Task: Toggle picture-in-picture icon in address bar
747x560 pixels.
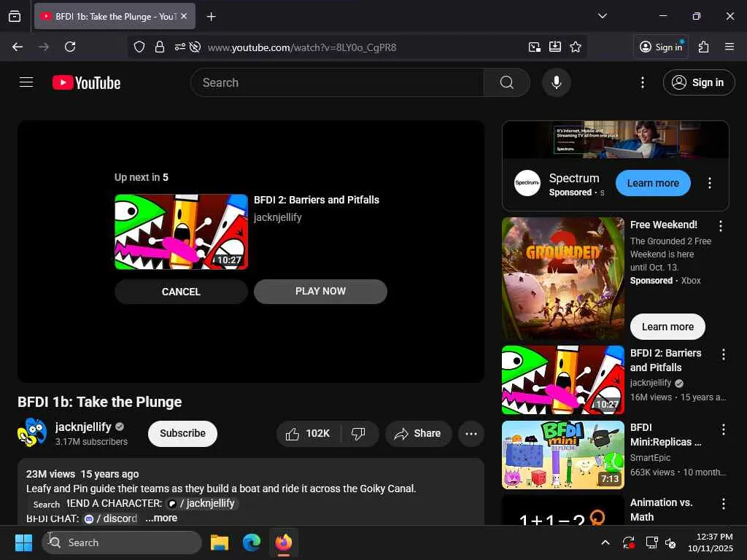Action: [x=535, y=47]
